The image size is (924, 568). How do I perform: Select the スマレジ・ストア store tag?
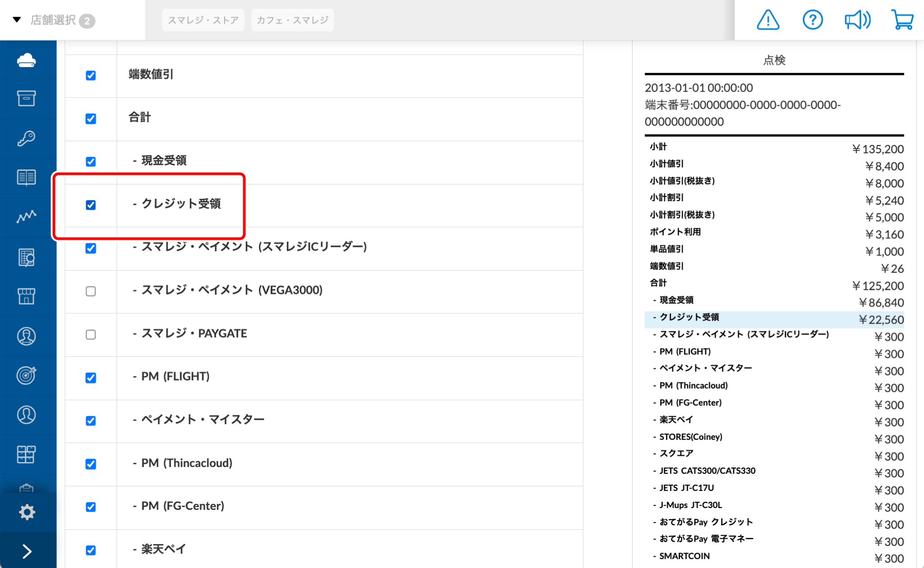(203, 20)
